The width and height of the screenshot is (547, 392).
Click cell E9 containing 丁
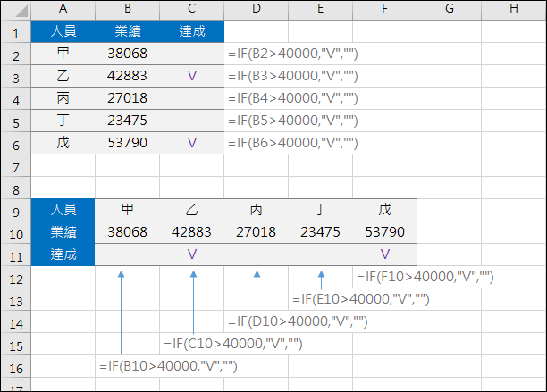point(320,210)
